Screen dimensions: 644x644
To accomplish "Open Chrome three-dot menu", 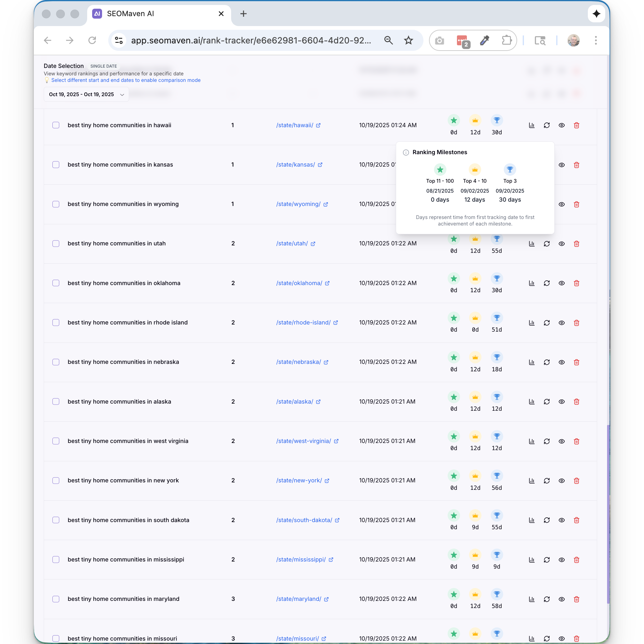I will point(596,40).
